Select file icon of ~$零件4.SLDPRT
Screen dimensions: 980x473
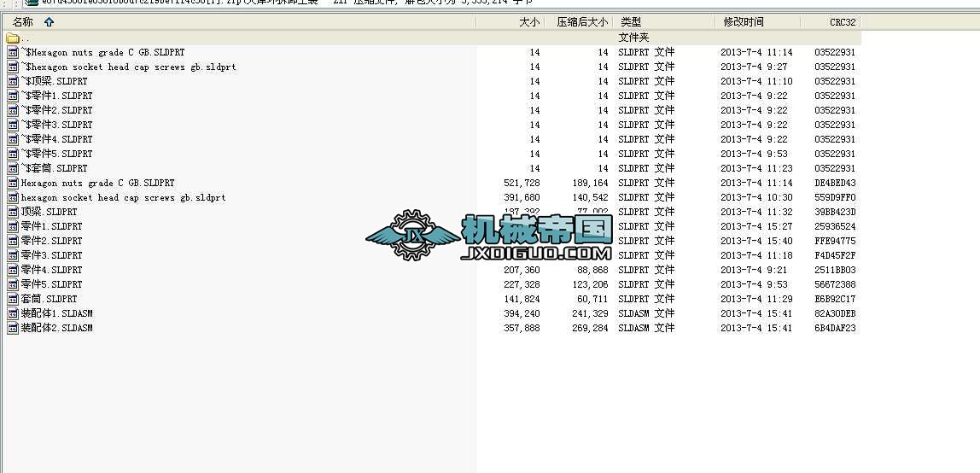pyautogui.click(x=13, y=139)
